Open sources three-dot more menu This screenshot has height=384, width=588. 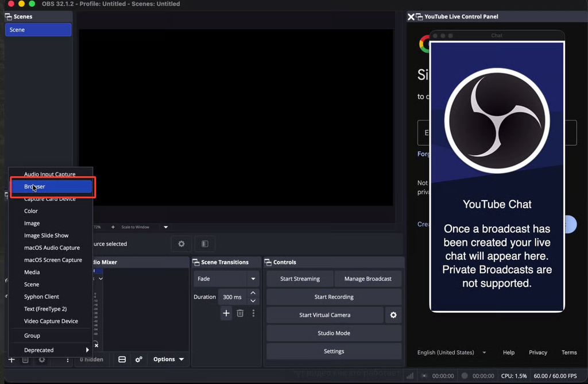(68, 360)
